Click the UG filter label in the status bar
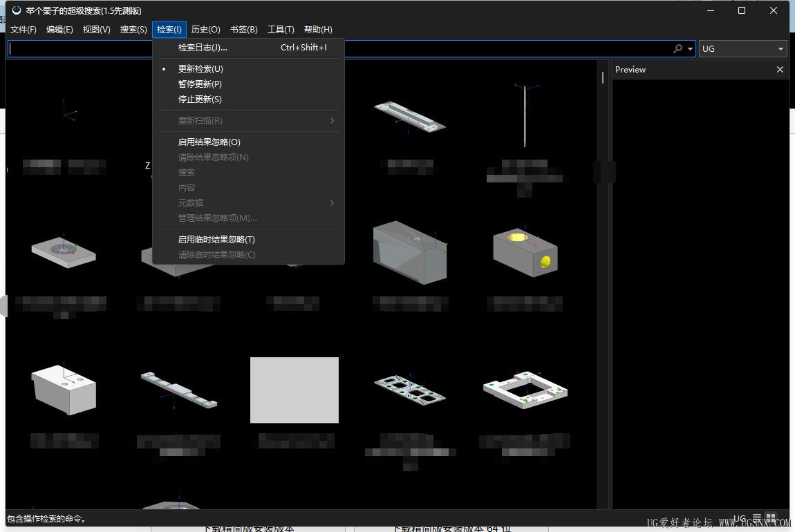The width and height of the screenshot is (795, 532). tap(740, 519)
